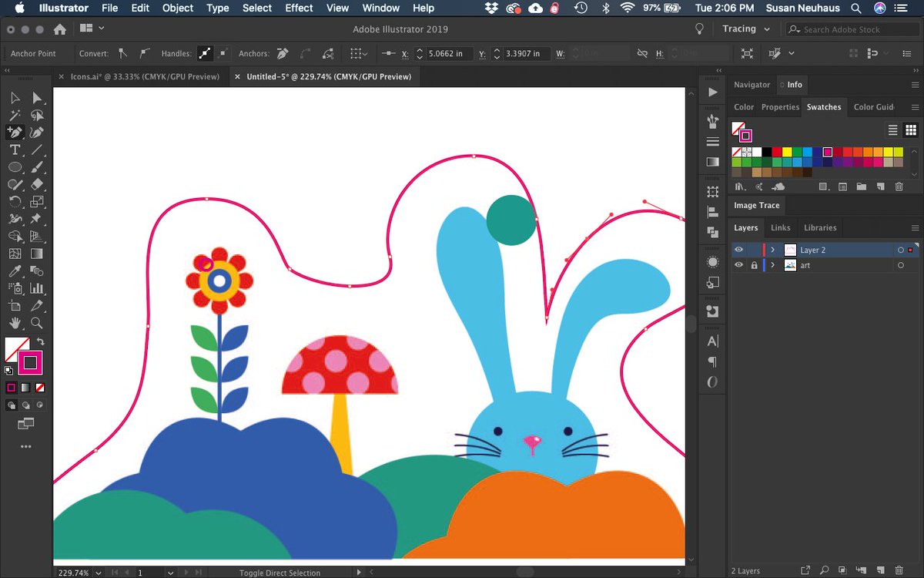Open the Links tab
The width and height of the screenshot is (924, 578).
[x=781, y=228]
